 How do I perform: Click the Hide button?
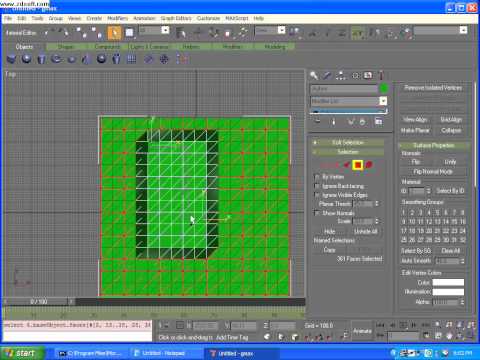coord(330,231)
